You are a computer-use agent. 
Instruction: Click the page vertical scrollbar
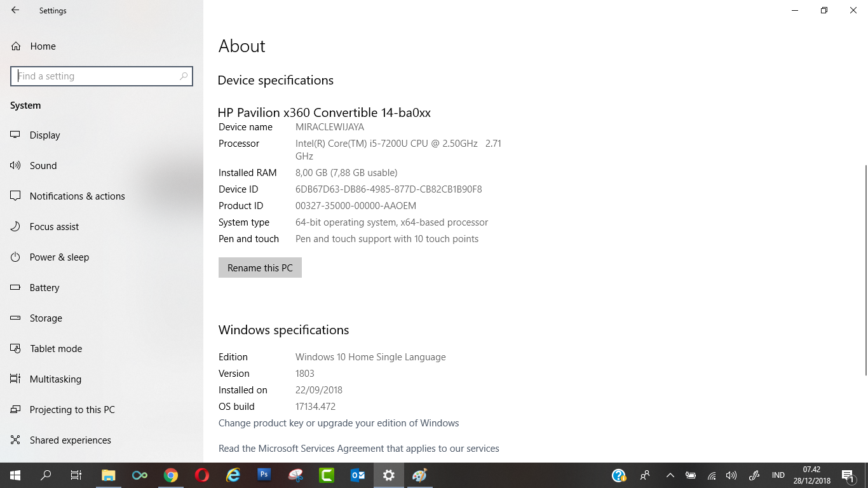pyautogui.click(x=865, y=270)
